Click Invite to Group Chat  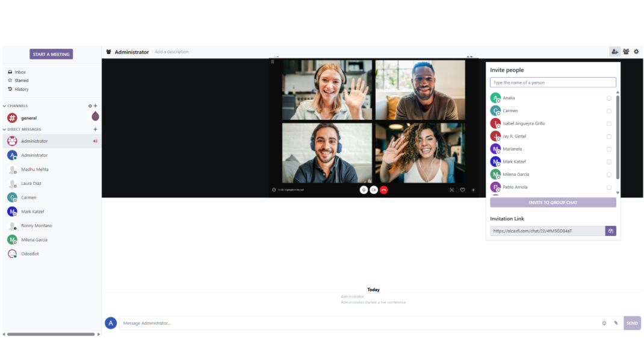(553, 202)
